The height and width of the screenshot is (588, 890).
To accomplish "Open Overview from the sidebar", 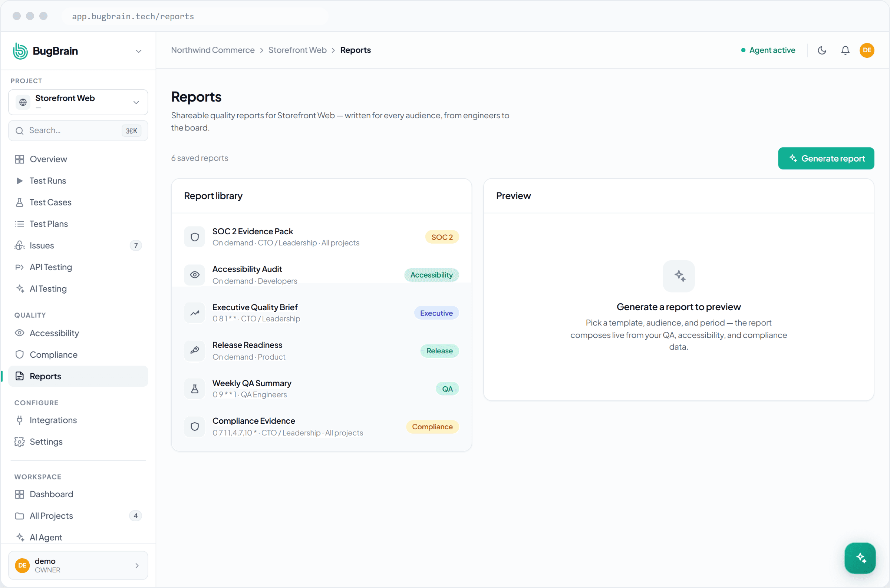I will point(78,159).
